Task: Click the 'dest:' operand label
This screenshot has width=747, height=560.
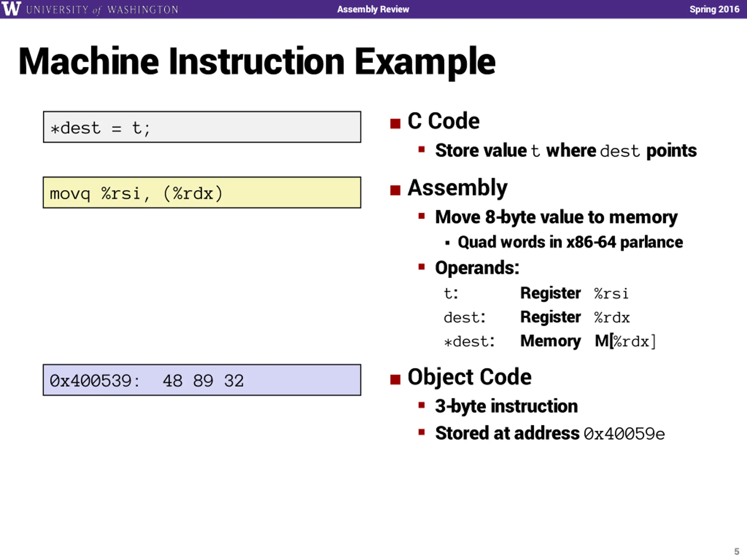Action: (464, 317)
